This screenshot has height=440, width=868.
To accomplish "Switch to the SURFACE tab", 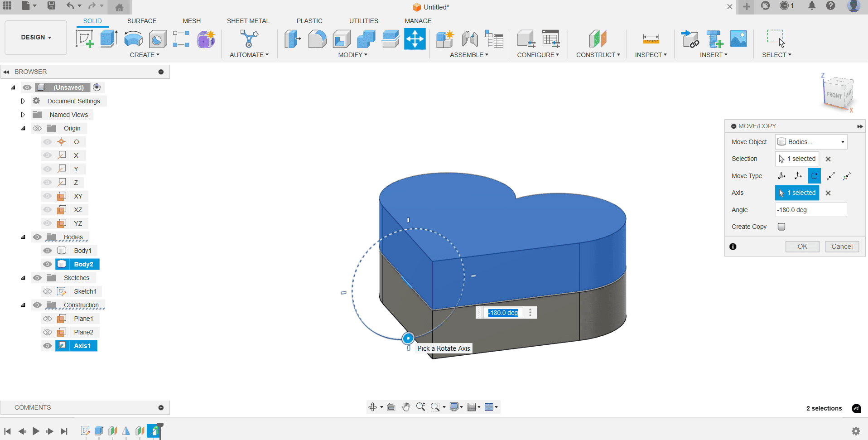I will [x=142, y=21].
